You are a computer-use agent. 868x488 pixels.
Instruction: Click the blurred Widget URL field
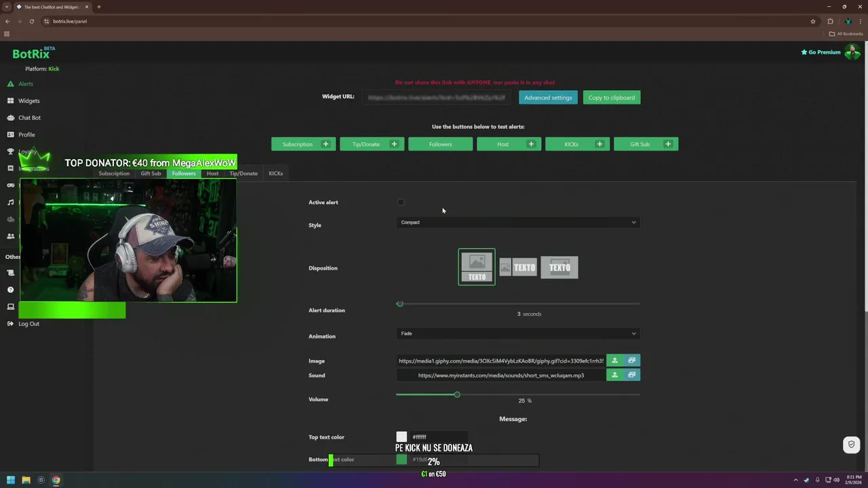pos(436,98)
